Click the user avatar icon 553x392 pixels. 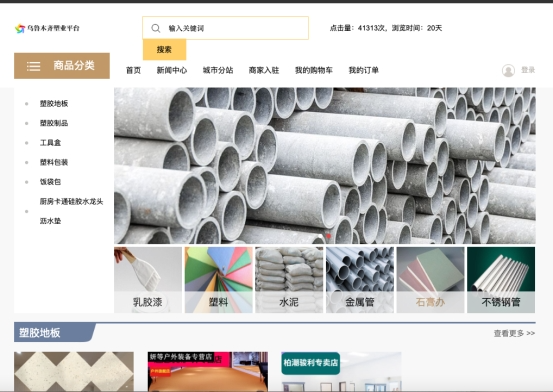[x=508, y=71]
